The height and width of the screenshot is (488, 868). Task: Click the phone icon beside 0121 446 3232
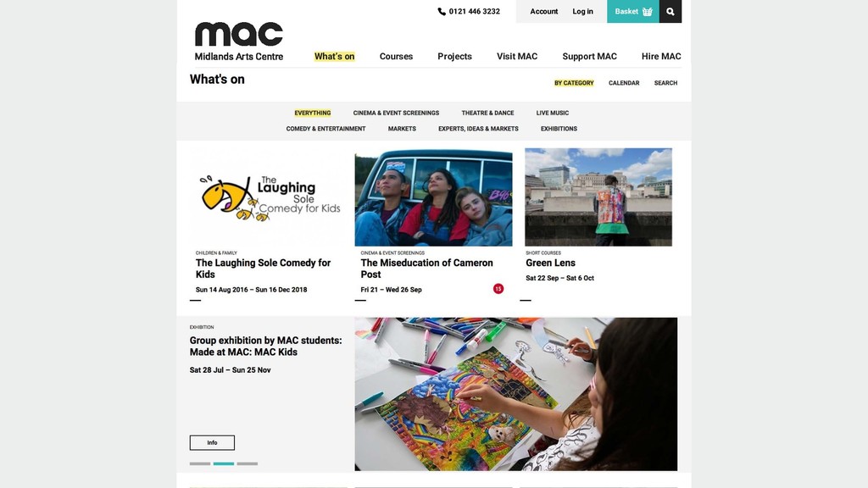point(441,12)
